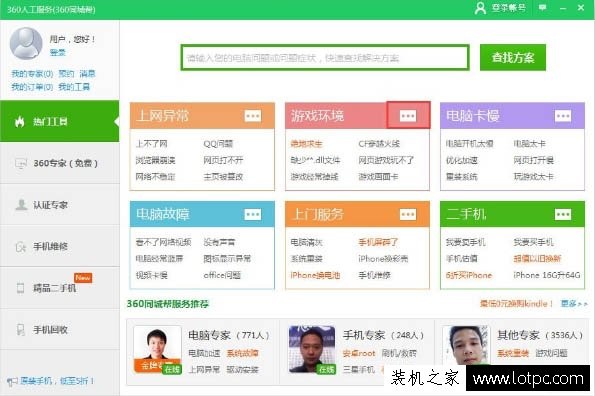Screen dimensions: 595x396
Task: Click the login account person icon
Action: point(480,8)
